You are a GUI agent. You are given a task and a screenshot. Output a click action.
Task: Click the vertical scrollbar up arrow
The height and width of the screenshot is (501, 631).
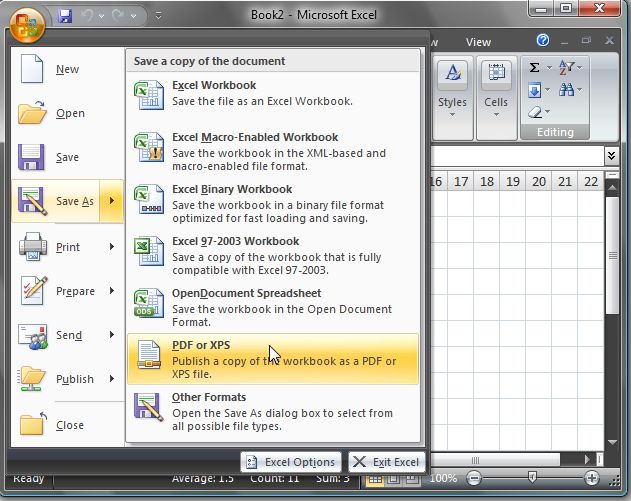pyautogui.click(x=612, y=188)
